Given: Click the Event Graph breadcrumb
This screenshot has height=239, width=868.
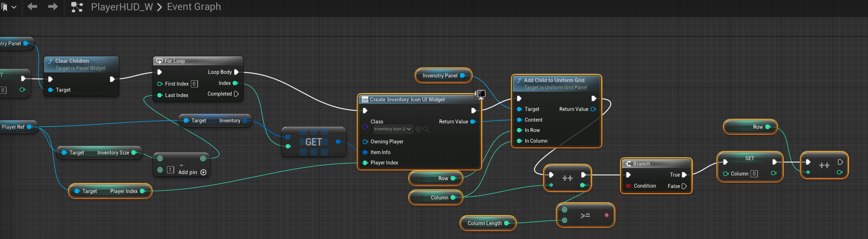Looking at the screenshot, I should click(x=194, y=7).
